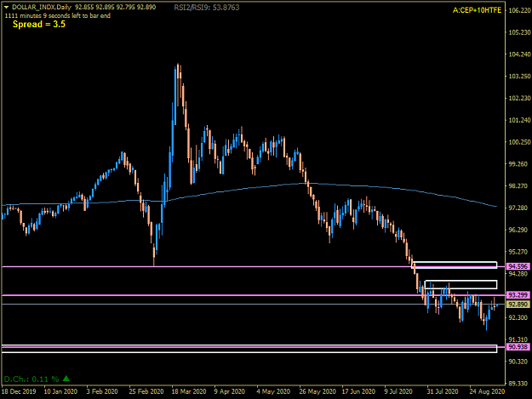Click the 25 Feb 2020 date label
Screen dimensions: 532x399
point(146,391)
